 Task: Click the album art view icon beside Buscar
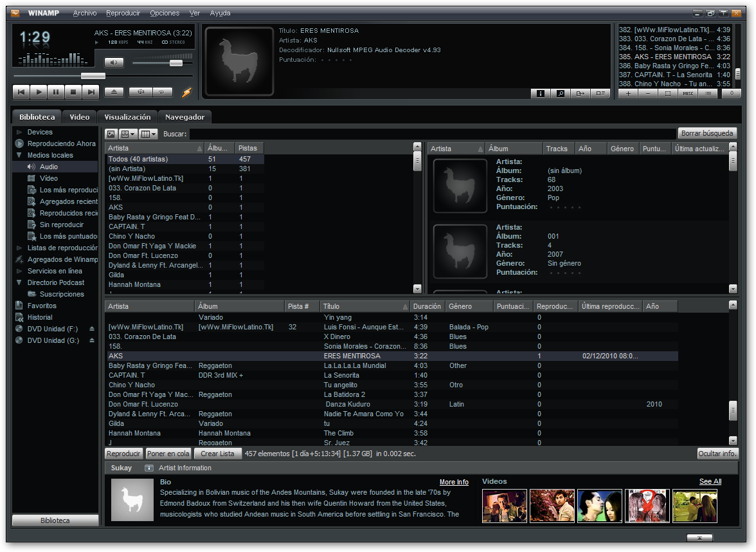pos(111,134)
